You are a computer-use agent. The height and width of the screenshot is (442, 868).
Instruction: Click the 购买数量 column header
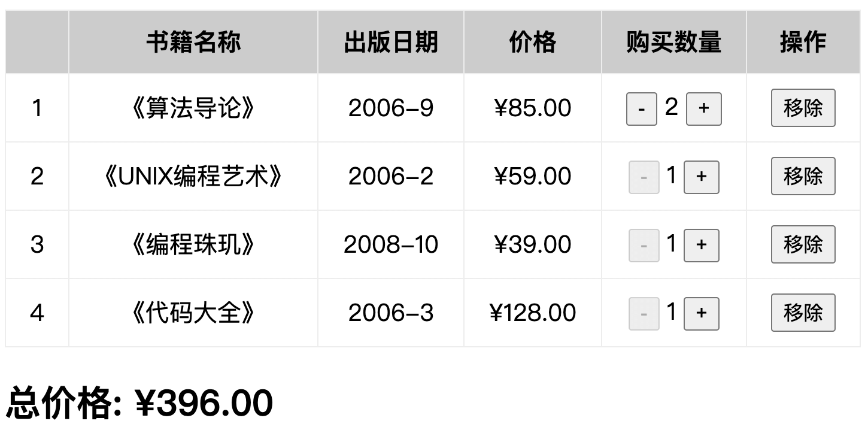point(674,43)
